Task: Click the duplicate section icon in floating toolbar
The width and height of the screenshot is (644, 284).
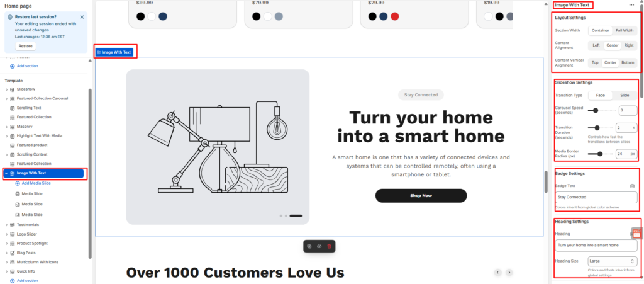Action: 309,246
